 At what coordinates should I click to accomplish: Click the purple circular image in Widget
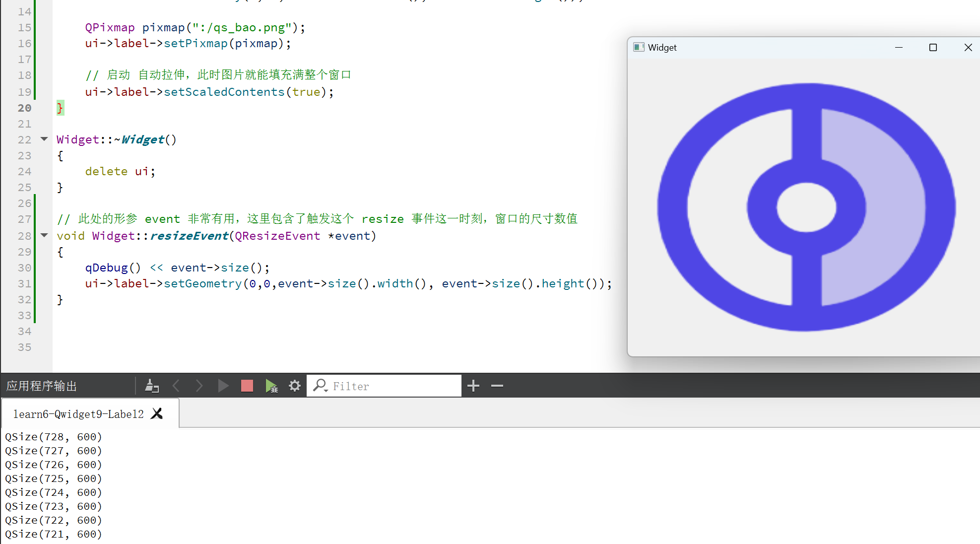pos(806,207)
